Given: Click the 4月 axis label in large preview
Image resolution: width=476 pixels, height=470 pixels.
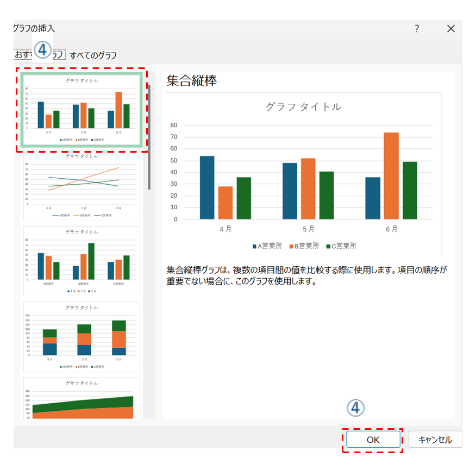Looking at the screenshot, I should click(226, 229).
